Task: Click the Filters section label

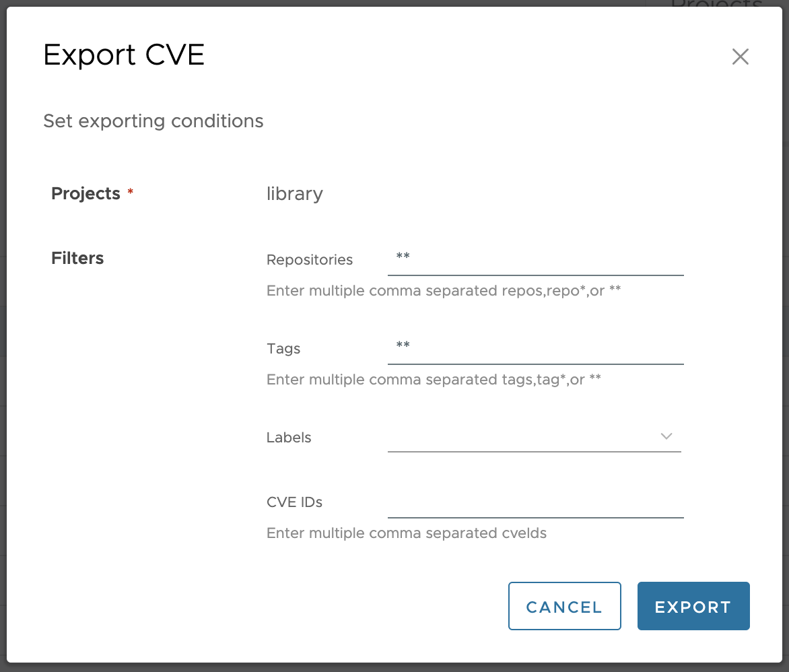Action: click(x=77, y=258)
